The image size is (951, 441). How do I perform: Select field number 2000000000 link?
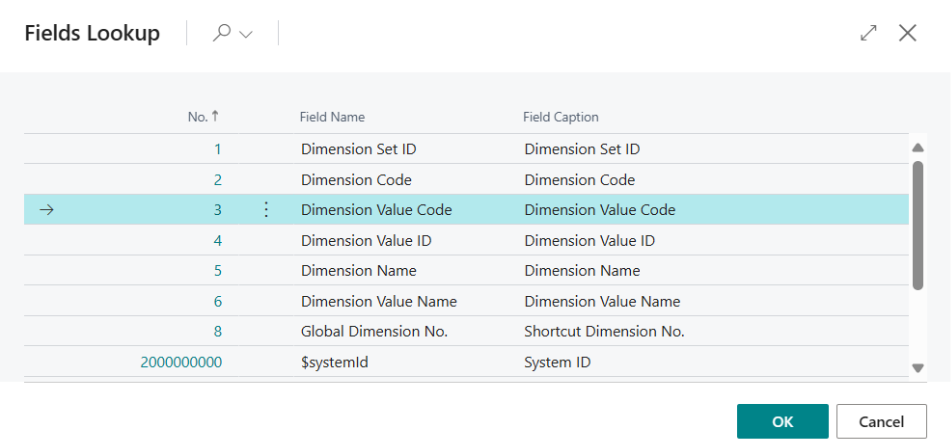click(x=181, y=362)
